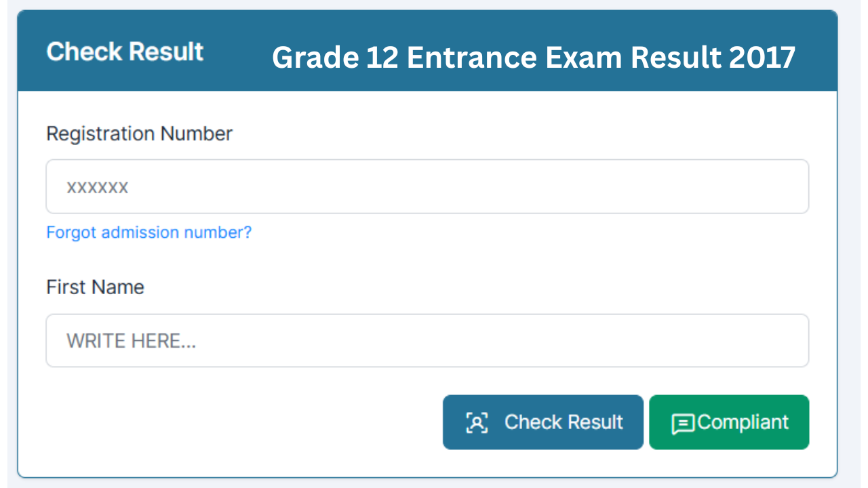
Task: Click the First Name label
Action: [x=95, y=287]
